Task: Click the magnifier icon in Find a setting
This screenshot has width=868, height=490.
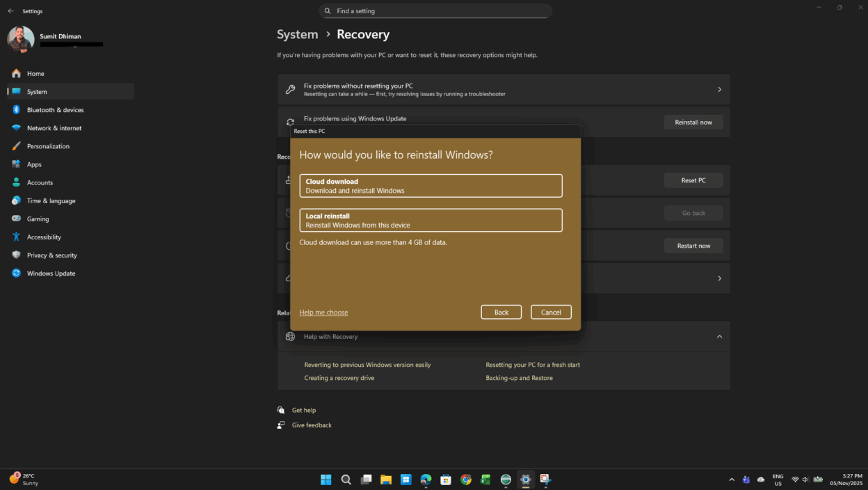Action: 328,11
